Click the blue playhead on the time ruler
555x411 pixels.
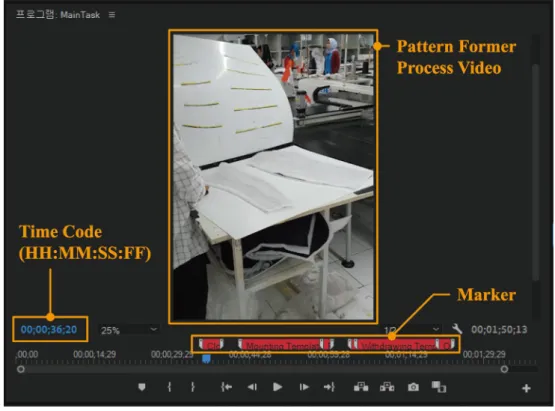[206, 359]
